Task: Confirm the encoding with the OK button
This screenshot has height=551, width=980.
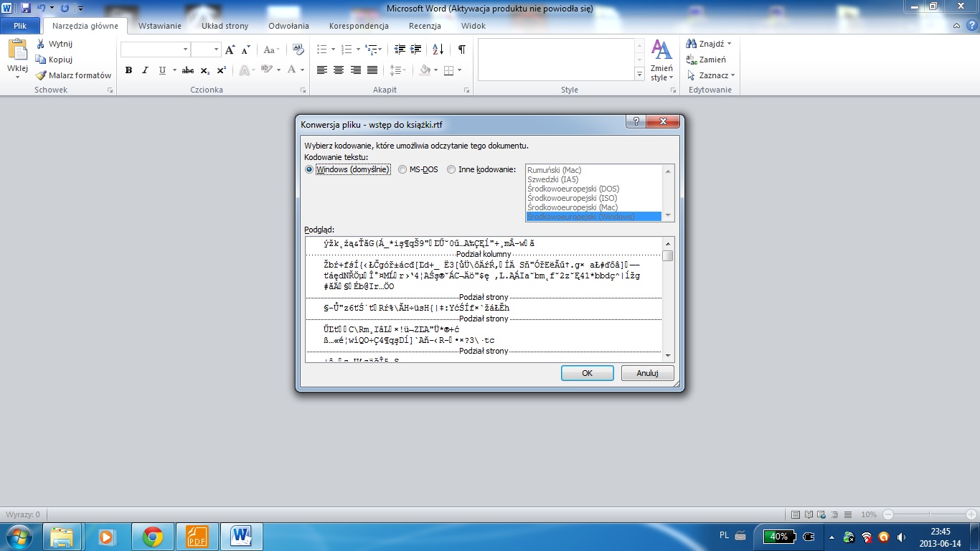Action: coord(587,373)
